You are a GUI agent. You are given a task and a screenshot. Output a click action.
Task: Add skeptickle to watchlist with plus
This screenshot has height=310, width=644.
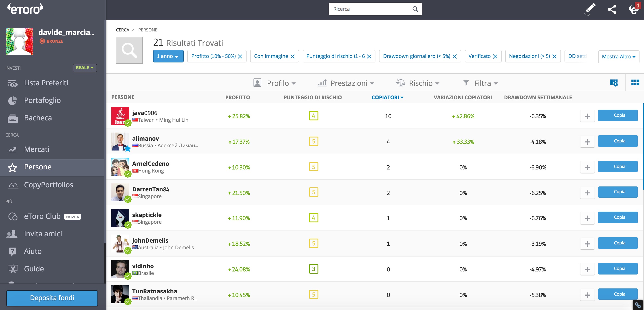pyautogui.click(x=587, y=218)
